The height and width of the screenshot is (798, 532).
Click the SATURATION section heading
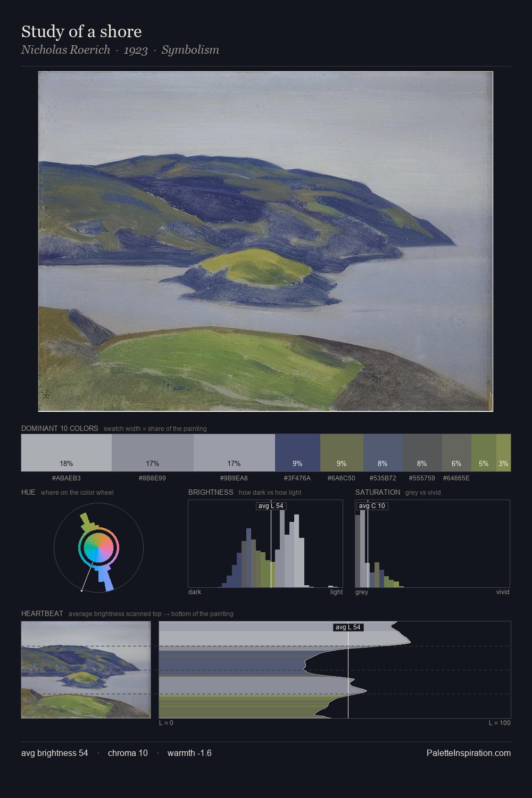378,492
